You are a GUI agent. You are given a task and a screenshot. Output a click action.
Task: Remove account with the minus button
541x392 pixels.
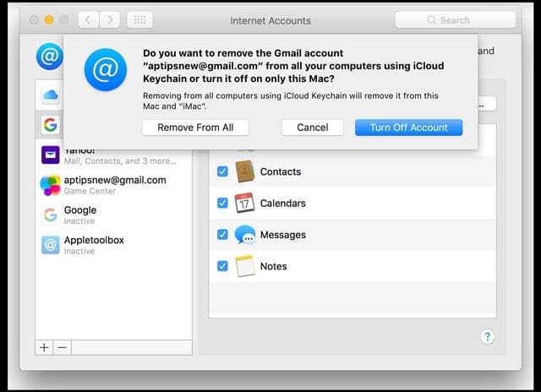pyautogui.click(x=62, y=347)
